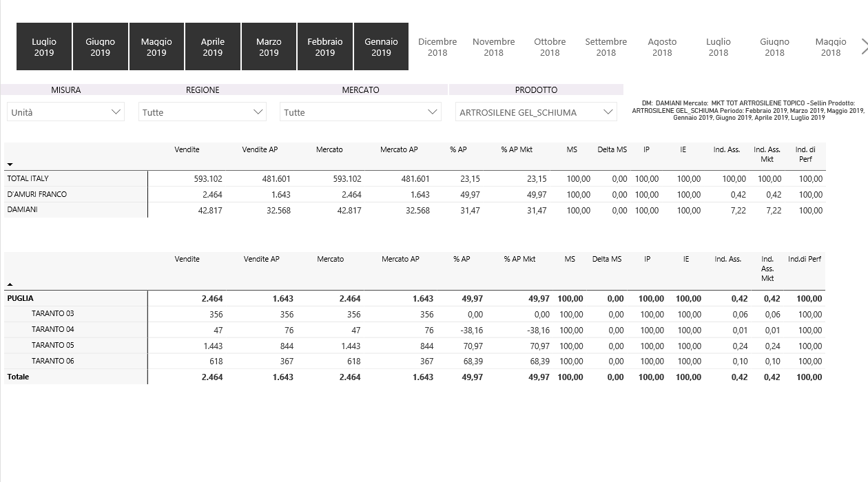
Task: Deselect the Luglio 2019 month tile
Action: 44,47
